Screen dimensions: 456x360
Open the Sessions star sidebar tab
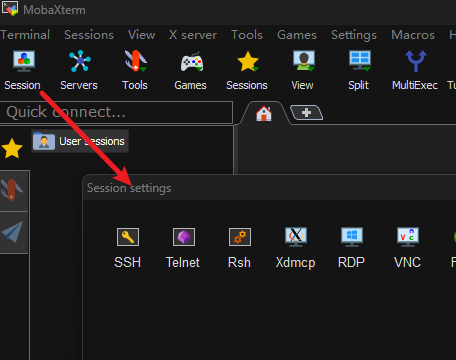[x=12, y=148]
